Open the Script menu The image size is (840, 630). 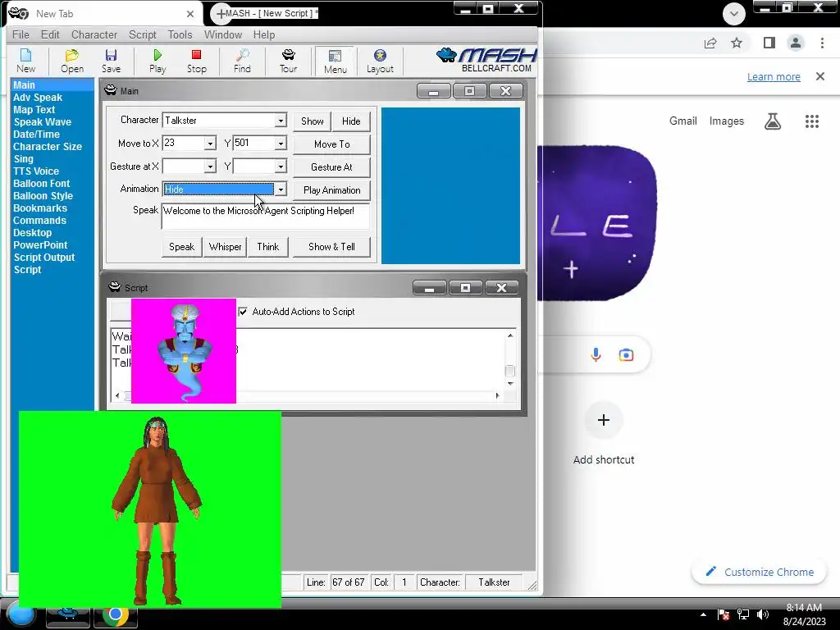click(143, 34)
